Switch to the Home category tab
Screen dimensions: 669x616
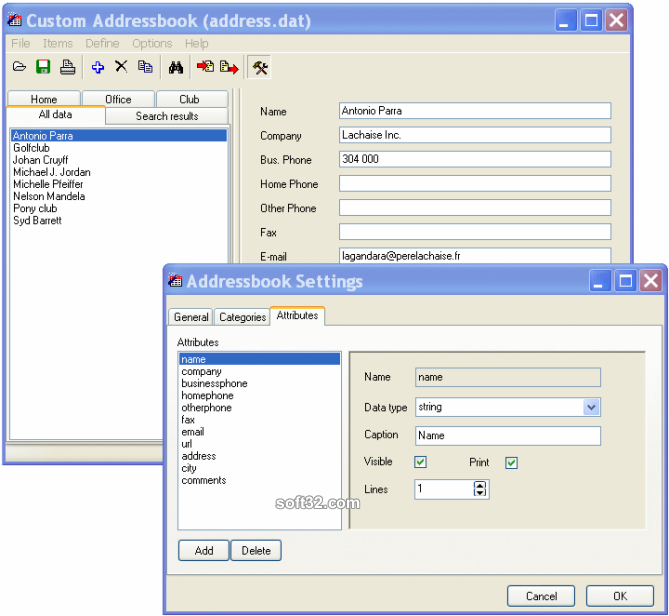click(x=44, y=99)
